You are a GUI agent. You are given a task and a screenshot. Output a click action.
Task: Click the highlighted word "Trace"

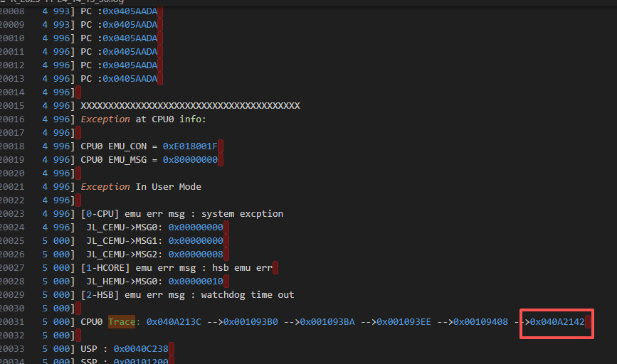pyautogui.click(x=122, y=322)
